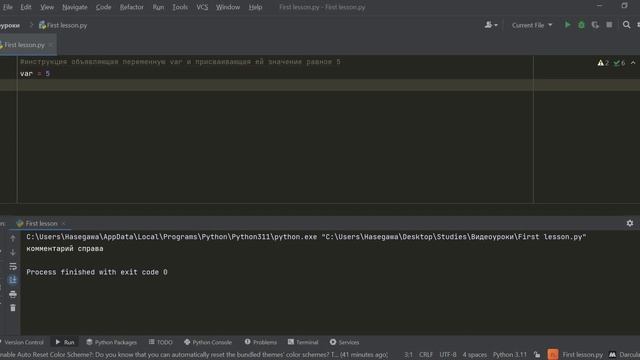
Task: Run the current file with green play button
Action: point(567,25)
